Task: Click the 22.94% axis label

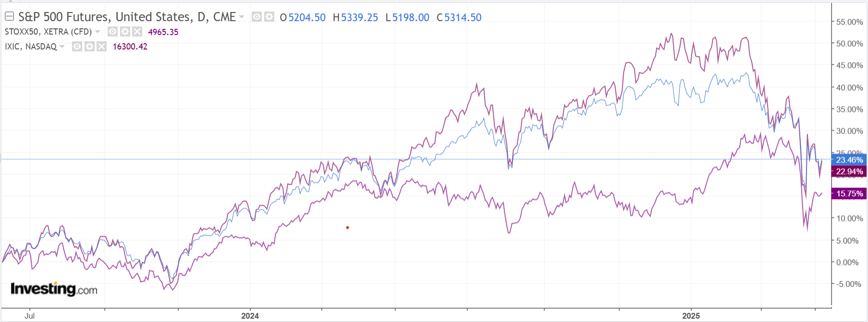Action: click(x=849, y=172)
